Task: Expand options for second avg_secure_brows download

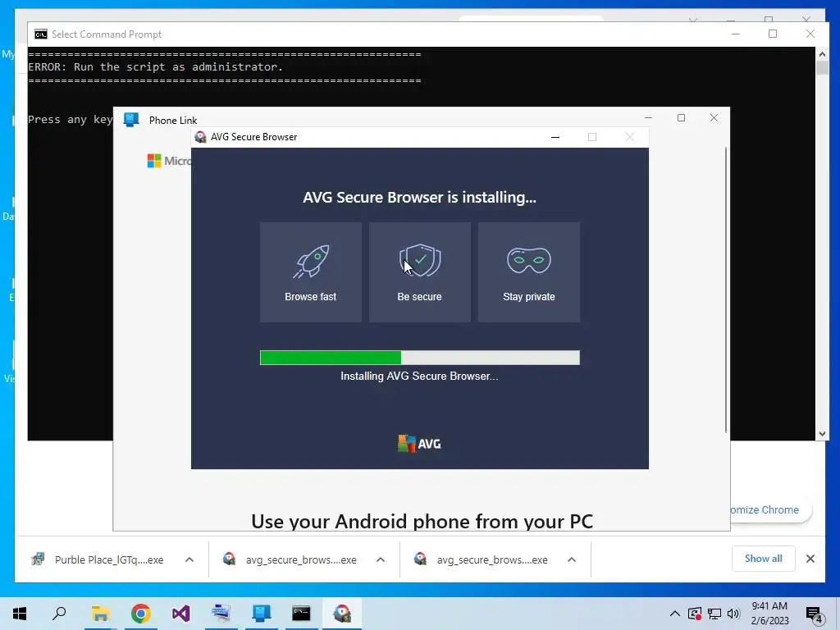Action: pos(572,559)
